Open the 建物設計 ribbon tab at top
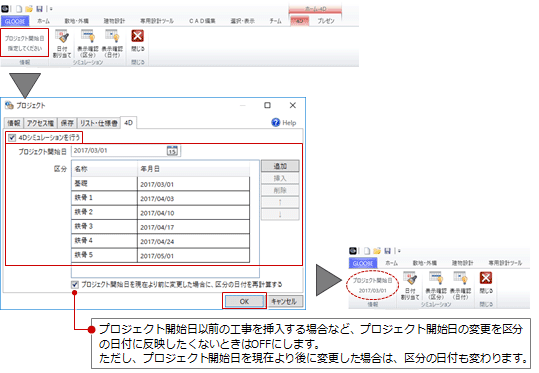The width and height of the screenshot is (539, 373). tap(114, 21)
